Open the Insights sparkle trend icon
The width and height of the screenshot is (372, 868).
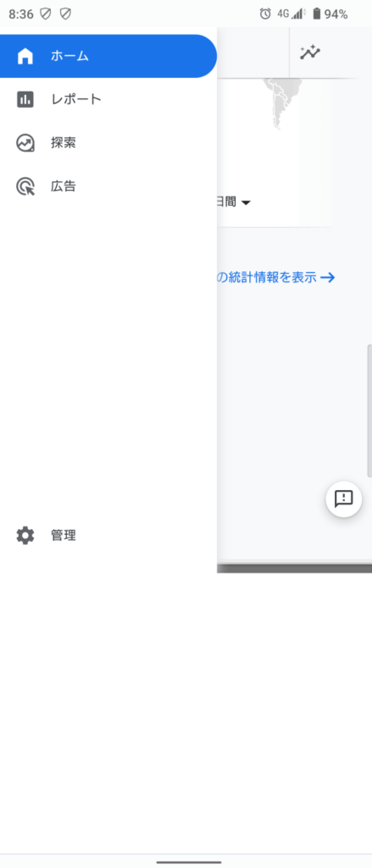(x=310, y=53)
